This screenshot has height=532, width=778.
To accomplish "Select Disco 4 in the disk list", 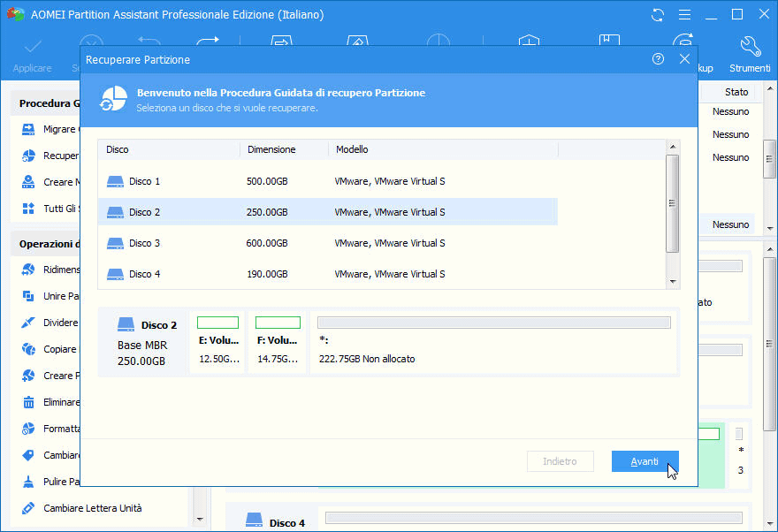I will [327, 274].
